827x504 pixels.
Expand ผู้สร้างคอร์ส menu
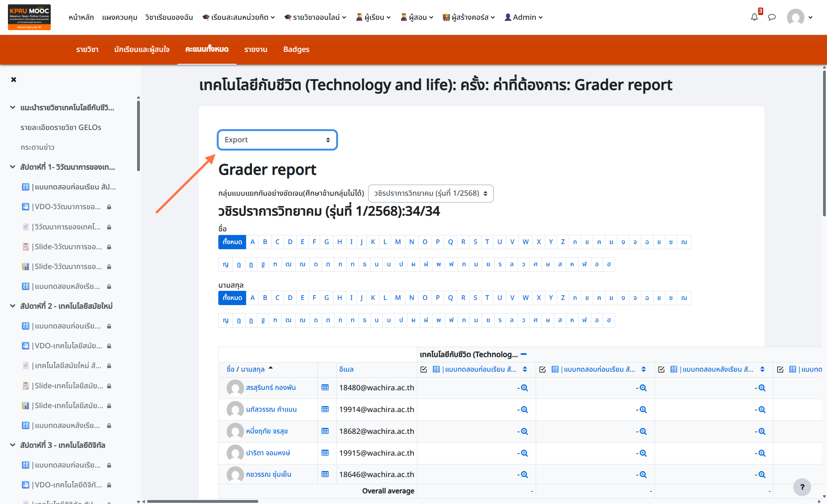coord(469,17)
